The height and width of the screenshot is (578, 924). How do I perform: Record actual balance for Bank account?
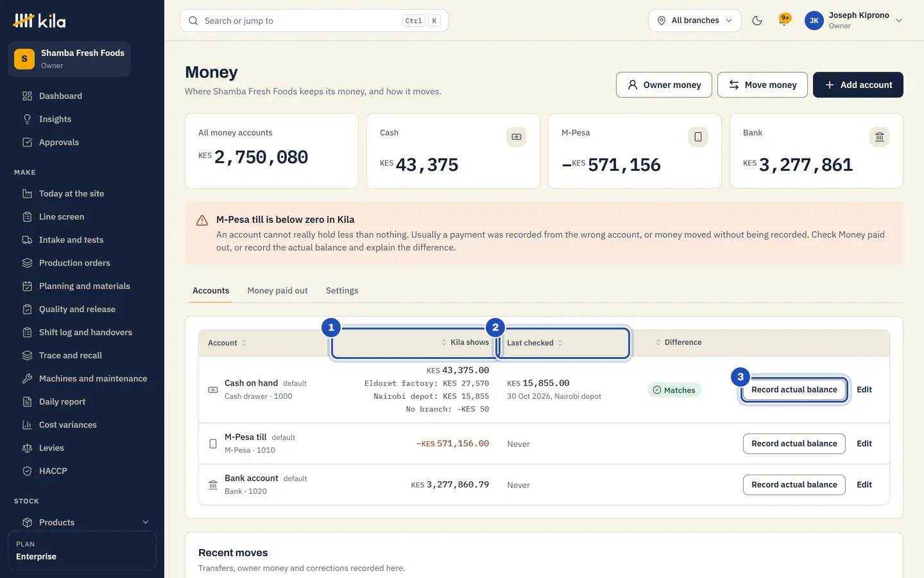coord(794,485)
